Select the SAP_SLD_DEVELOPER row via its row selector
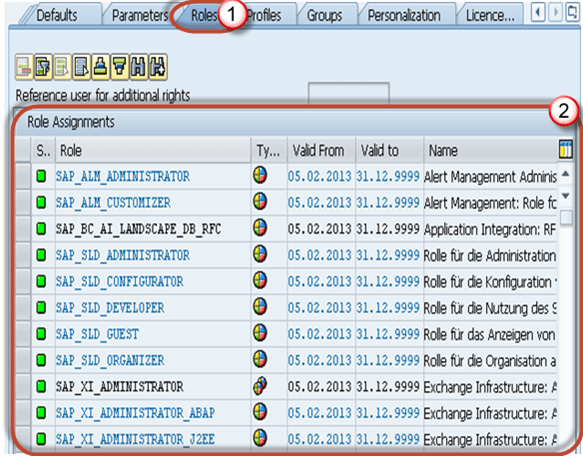Image resolution: width=583 pixels, height=456 pixels. (x=23, y=308)
